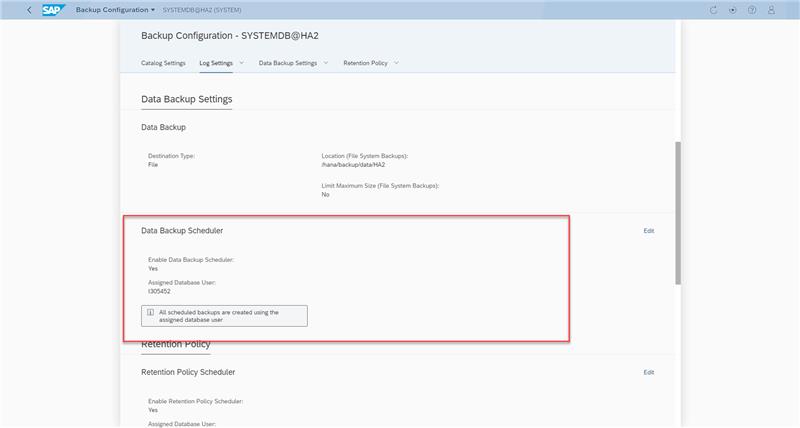800x428 pixels.
Task: Click the scheduled backups info message
Action: click(x=224, y=316)
